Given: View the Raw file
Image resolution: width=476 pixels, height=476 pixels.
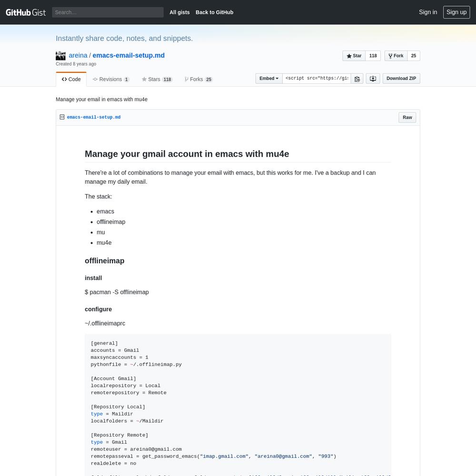Looking at the screenshot, I should click(x=407, y=118).
